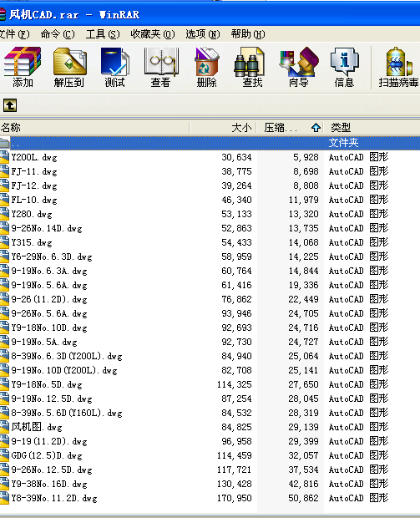Select file 风机图.dwg
This screenshot has height=518, width=420.
(x=37, y=427)
